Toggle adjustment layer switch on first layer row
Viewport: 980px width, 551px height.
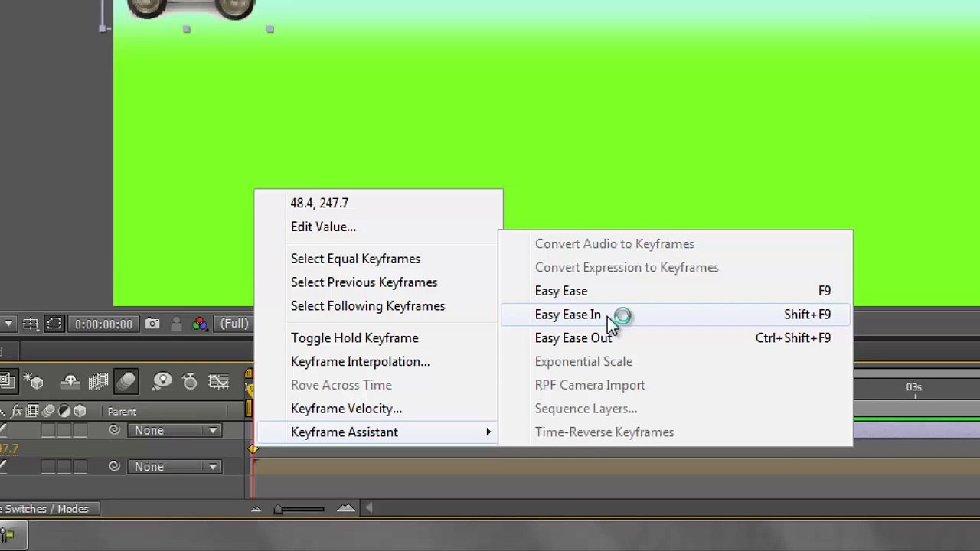tap(64, 431)
